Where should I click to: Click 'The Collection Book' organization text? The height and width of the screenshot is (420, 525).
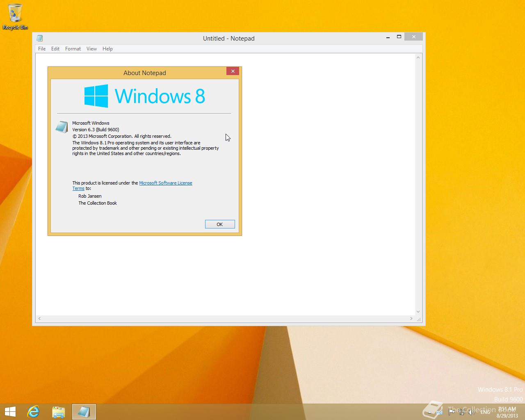pyautogui.click(x=98, y=203)
